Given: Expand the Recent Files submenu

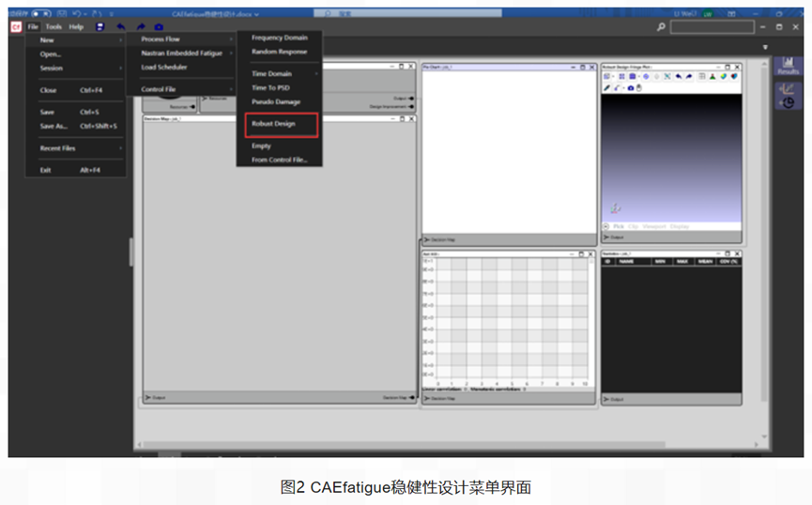Looking at the screenshot, I should [76, 148].
